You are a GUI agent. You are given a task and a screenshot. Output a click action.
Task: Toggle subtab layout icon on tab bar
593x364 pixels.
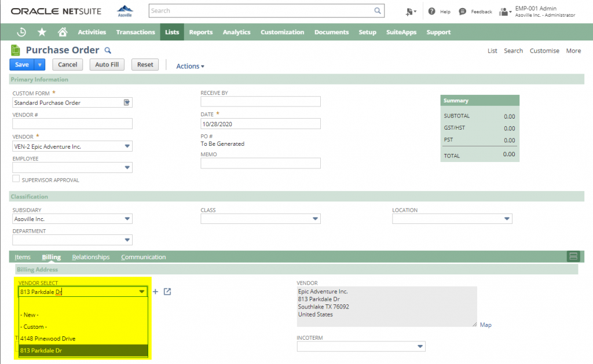coord(573,256)
